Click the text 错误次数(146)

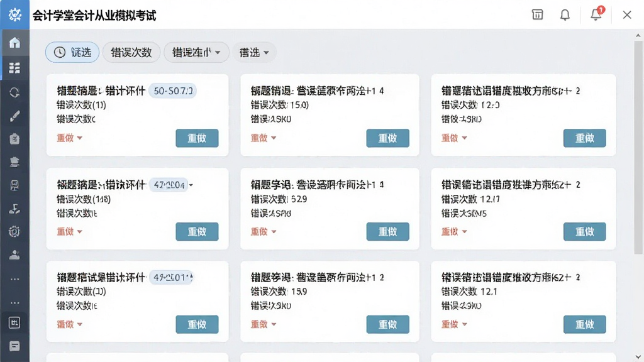(84, 199)
